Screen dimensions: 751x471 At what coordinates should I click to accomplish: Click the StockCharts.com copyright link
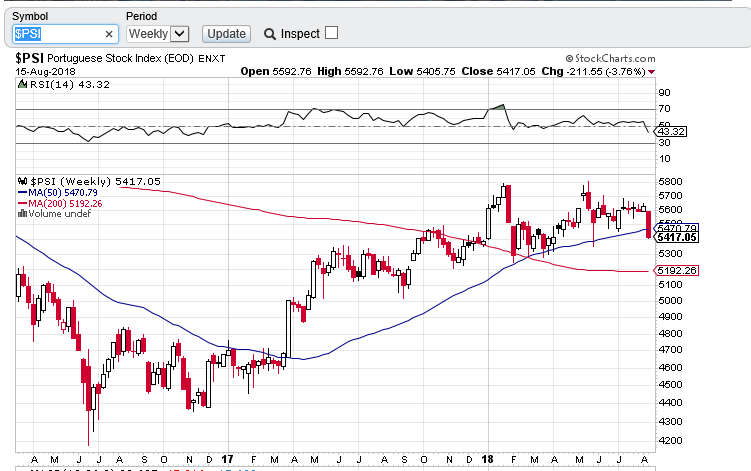610,58
